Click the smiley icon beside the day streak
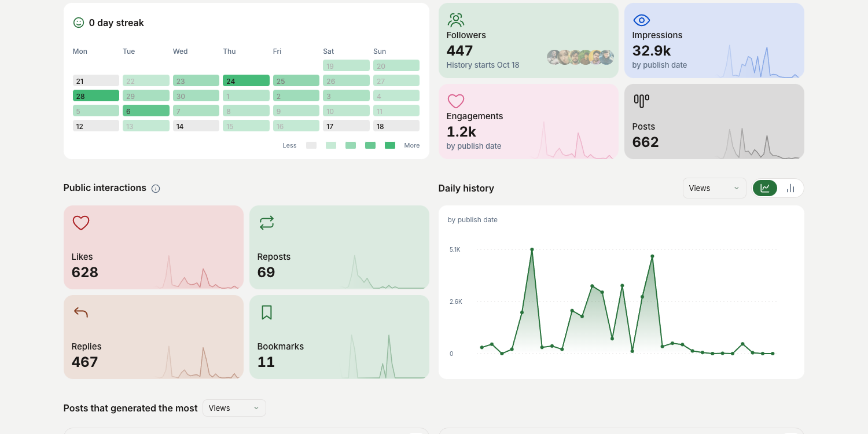This screenshot has height=434, width=868. [79, 23]
